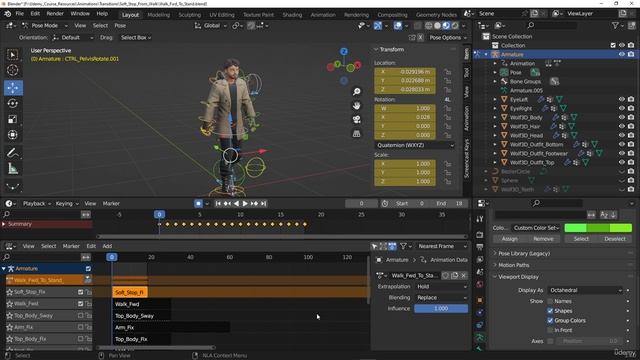
Task: Open the Output properties tab icon
Action: point(480,247)
